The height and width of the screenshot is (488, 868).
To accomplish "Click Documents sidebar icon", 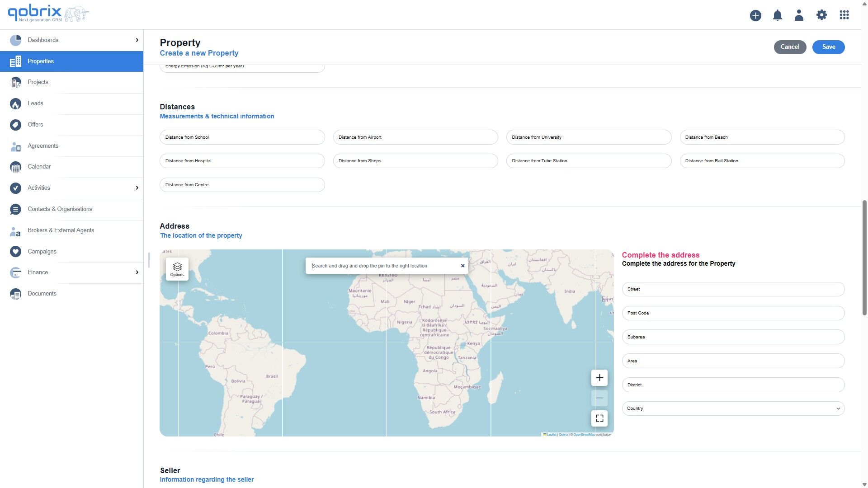I will click(15, 294).
